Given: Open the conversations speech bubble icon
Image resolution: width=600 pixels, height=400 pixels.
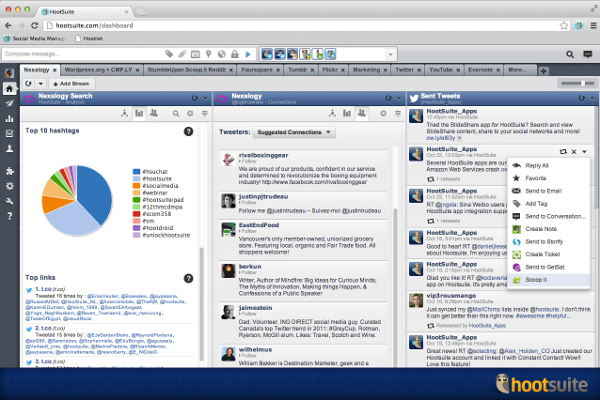Looking at the screenshot, I should pos(588,54).
